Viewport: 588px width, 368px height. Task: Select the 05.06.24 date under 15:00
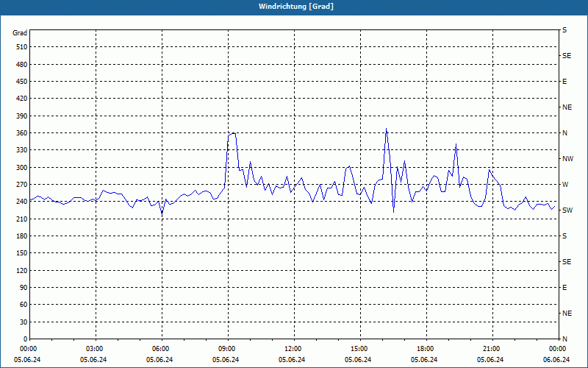pos(358,360)
